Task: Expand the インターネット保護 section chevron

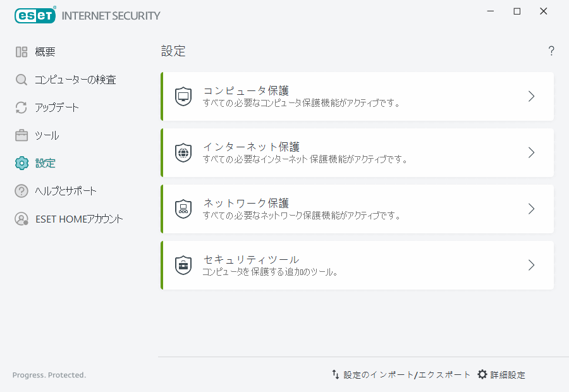Action: [x=531, y=152]
